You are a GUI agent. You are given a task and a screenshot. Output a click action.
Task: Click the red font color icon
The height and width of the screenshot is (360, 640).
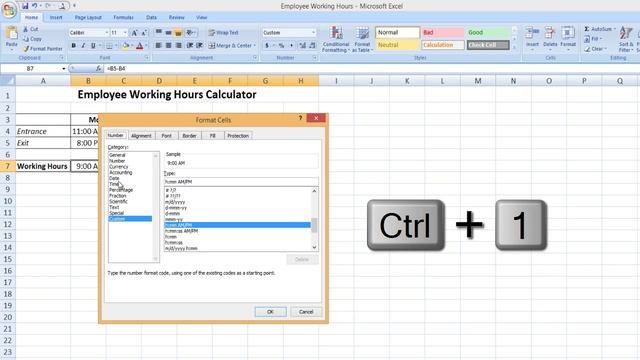pyautogui.click(x=140, y=46)
